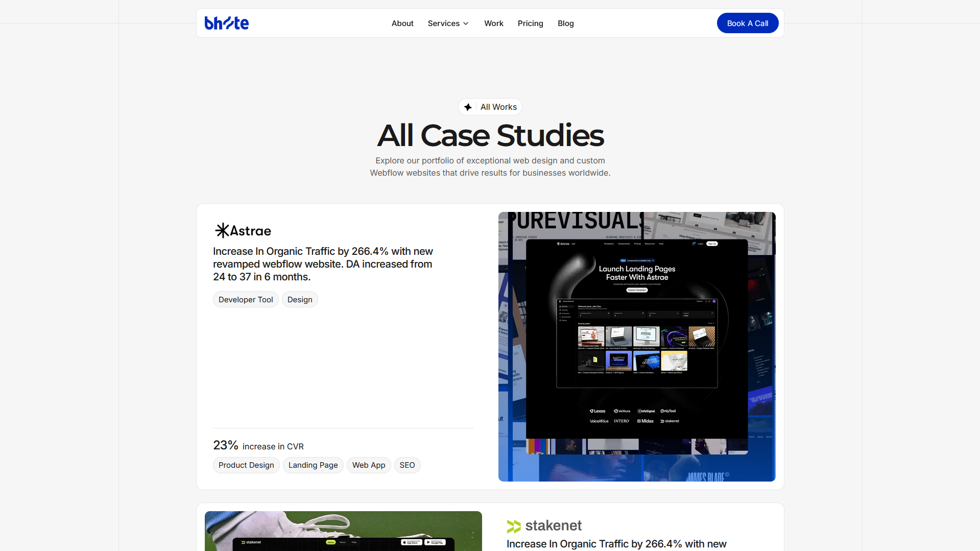Go to the Work page
Image resolution: width=980 pixels, height=551 pixels.
494,23
